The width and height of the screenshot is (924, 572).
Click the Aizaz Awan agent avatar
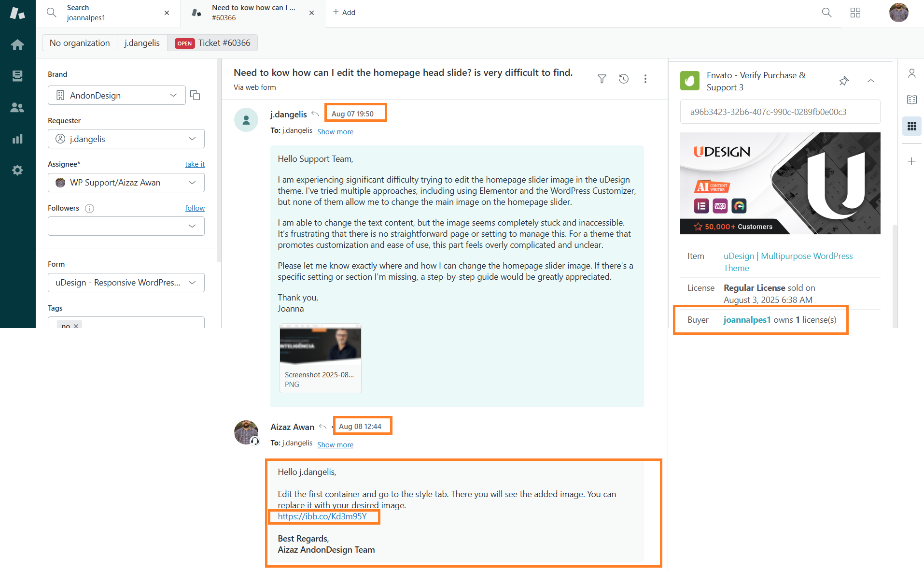point(246,432)
